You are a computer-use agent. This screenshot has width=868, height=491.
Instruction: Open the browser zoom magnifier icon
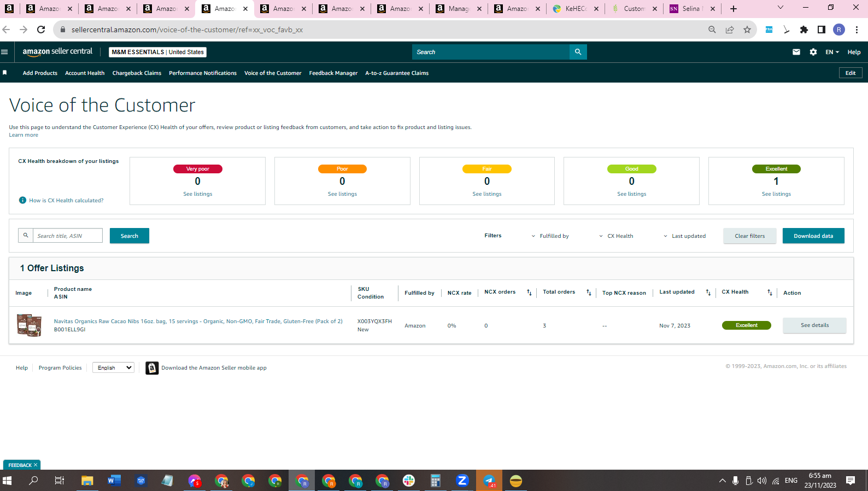tap(712, 30)
